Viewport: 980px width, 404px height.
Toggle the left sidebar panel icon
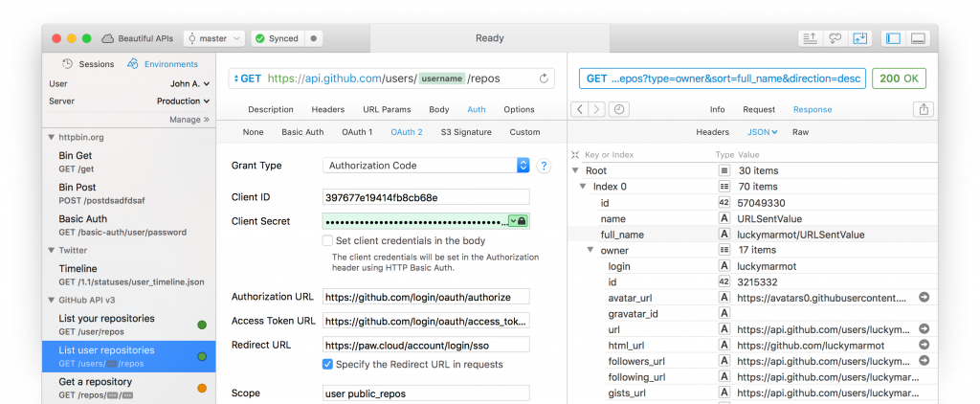pos(893,38)
